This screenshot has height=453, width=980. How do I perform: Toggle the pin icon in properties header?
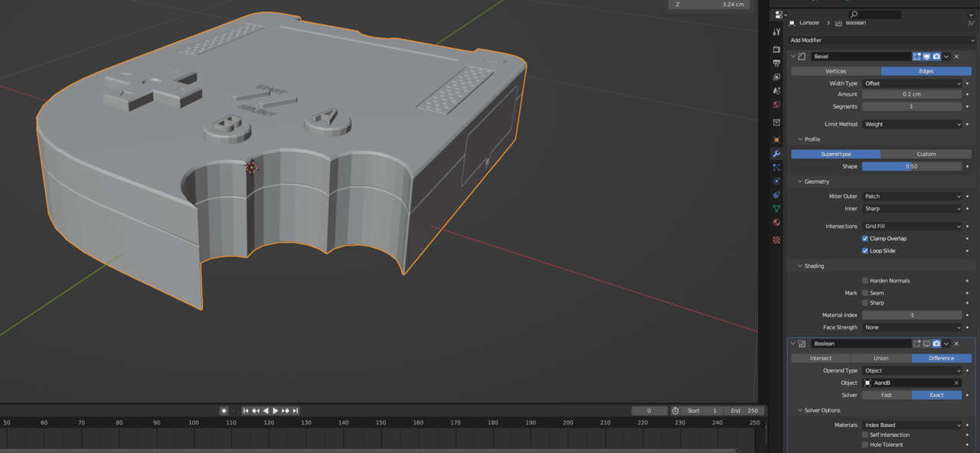tap(972, 23)
